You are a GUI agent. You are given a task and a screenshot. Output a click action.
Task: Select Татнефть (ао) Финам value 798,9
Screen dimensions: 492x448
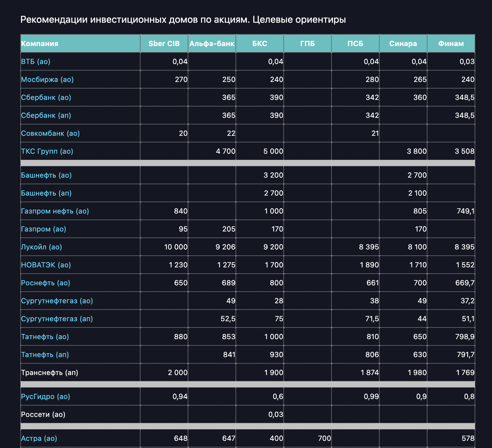pyautogui.click(x=465, y=337)
